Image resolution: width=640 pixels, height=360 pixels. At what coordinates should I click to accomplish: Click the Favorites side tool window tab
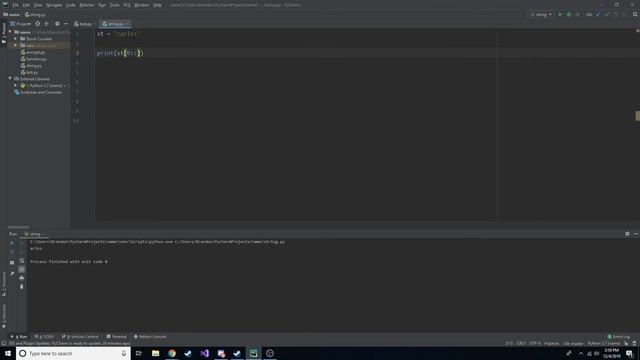pyautogui.click(x=4, y=316)
